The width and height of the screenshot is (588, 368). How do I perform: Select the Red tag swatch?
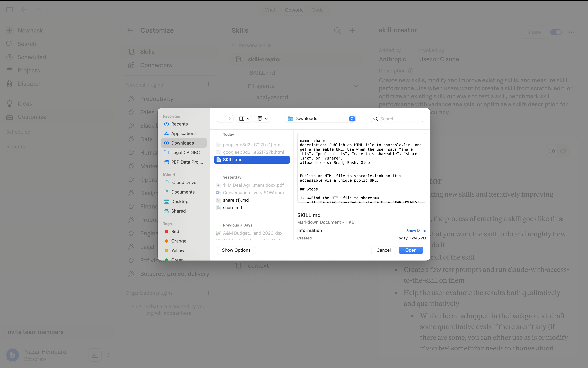coord(167,231)
